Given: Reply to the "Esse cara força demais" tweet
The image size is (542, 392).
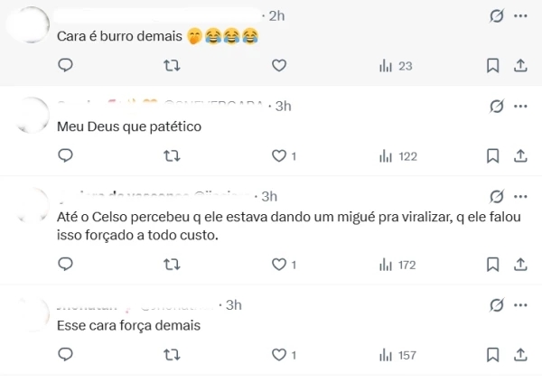Looking at the screenshot, I should pos(65,355).
